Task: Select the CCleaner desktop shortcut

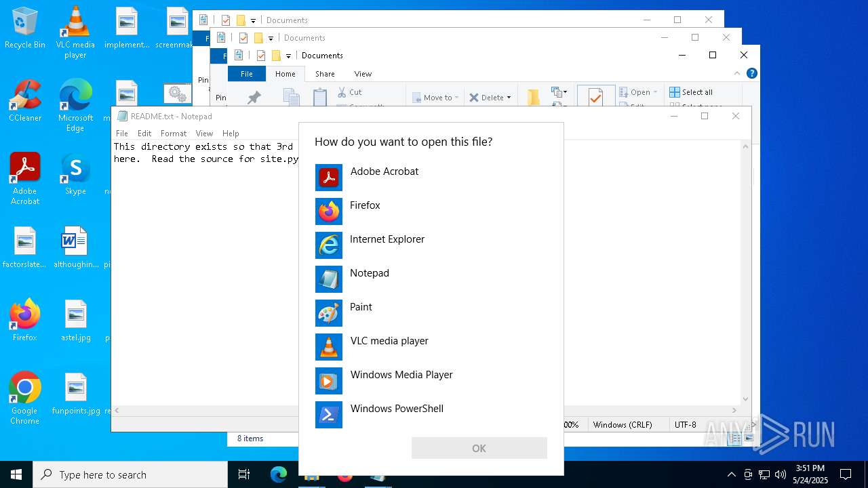Action: point(25,102)
